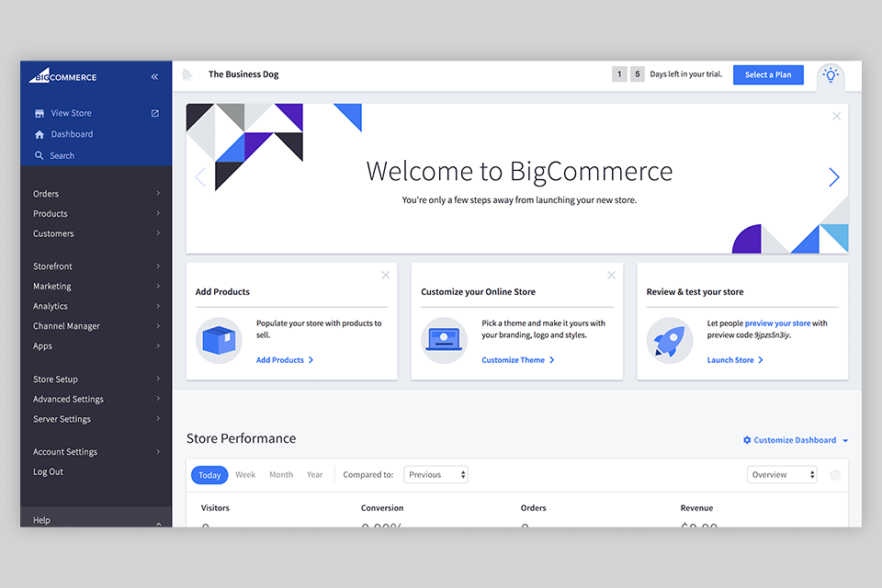Go to next welcome banner slide
This screenshot has height=588, width=882.
[834, 176]
